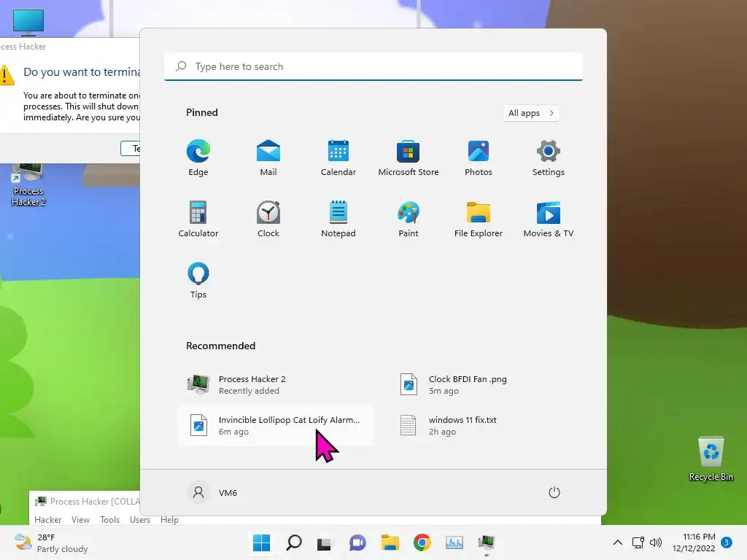Screen dimensions: 747x560
Task: Launch Google Chrome from taskbar
Action: tap(422, 542)
